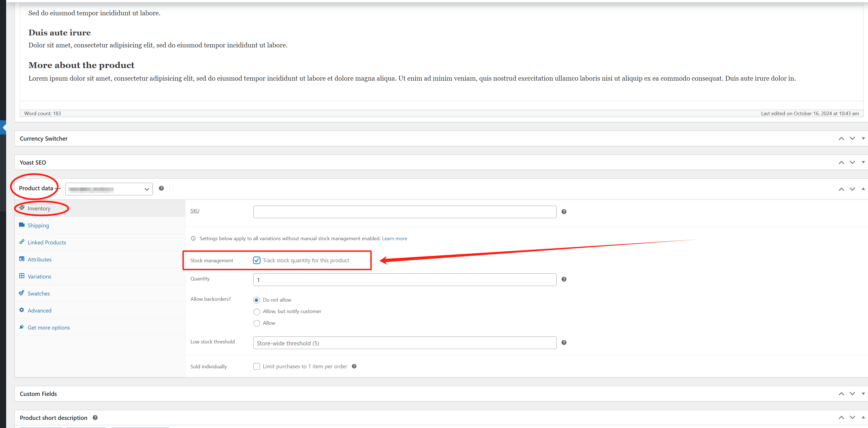The image size is (868, 428).
Task: Click the Attributes list icon
Action: click(21, 259)
